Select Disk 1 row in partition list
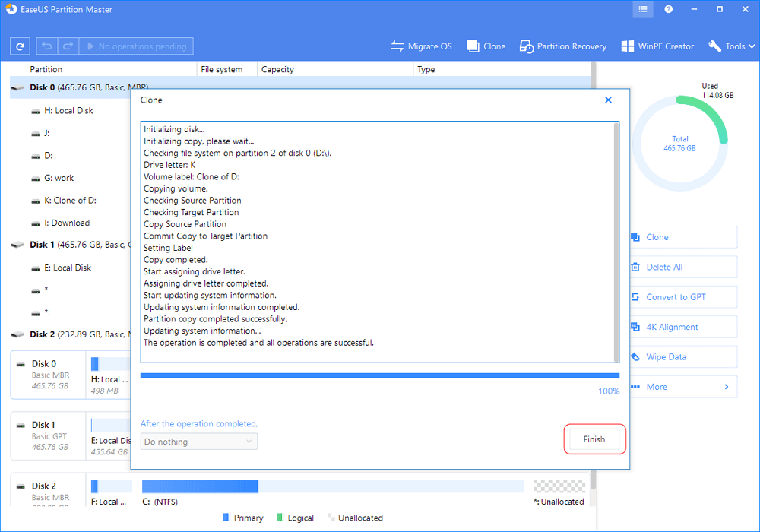The height and width of the screenshot is (532, 760). (70, 245)
